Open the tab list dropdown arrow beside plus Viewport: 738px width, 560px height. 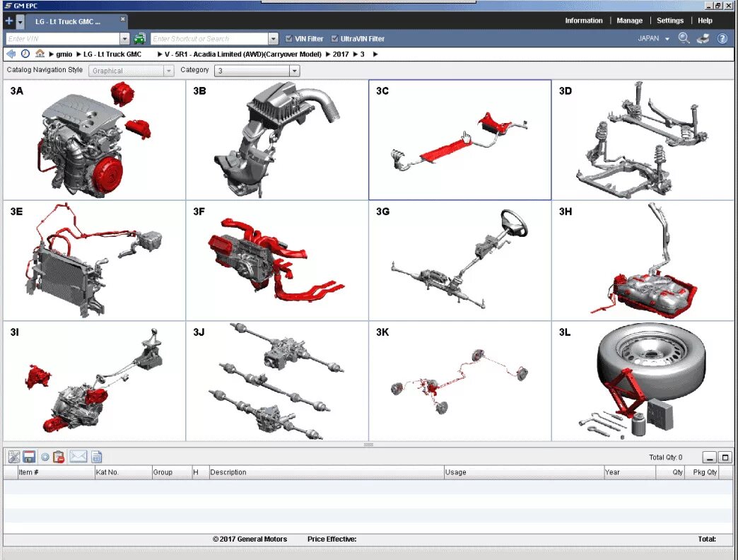(x=20, y=22)
